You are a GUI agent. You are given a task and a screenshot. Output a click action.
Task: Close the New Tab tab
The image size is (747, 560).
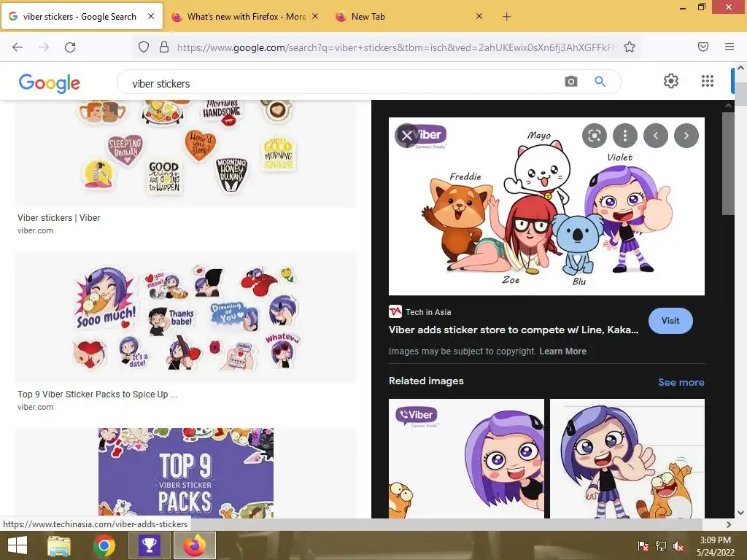point(479,16)
